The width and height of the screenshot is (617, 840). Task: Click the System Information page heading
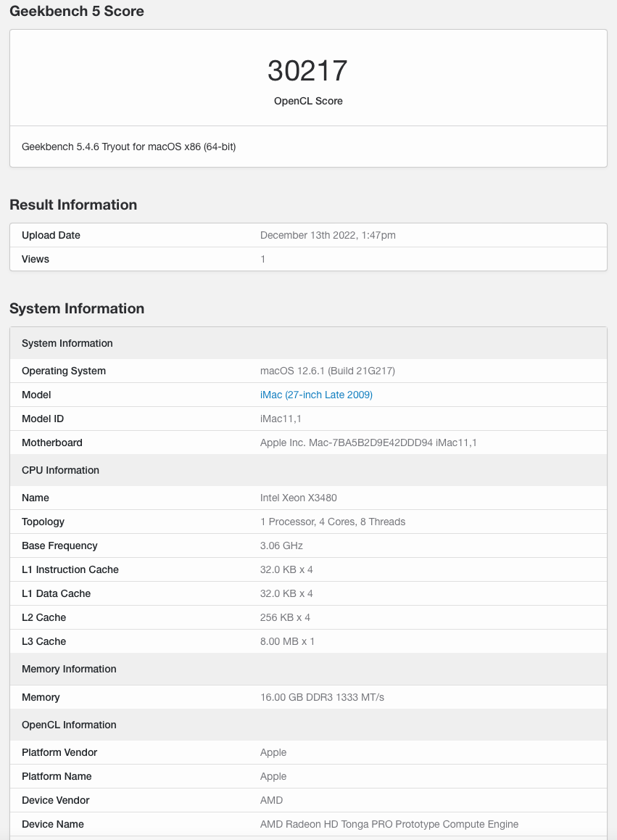pyautogui.click(x=77, y=308)
